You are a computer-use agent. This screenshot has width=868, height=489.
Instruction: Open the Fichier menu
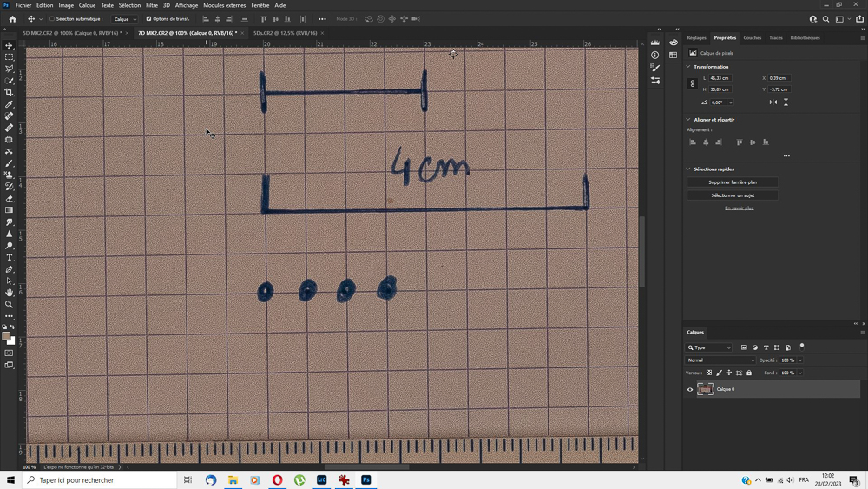click(23, 5)
